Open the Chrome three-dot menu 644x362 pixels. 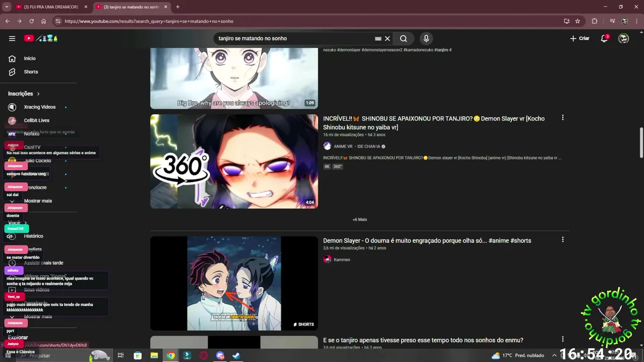(x=636, y=21)
